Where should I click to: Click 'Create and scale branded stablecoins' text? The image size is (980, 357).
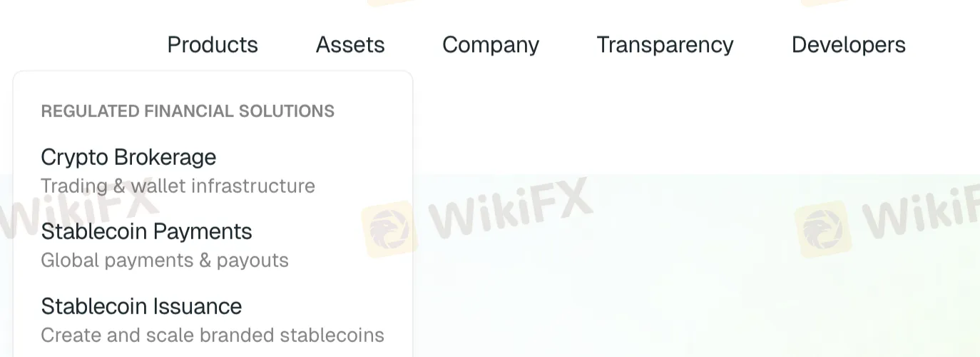213,335
